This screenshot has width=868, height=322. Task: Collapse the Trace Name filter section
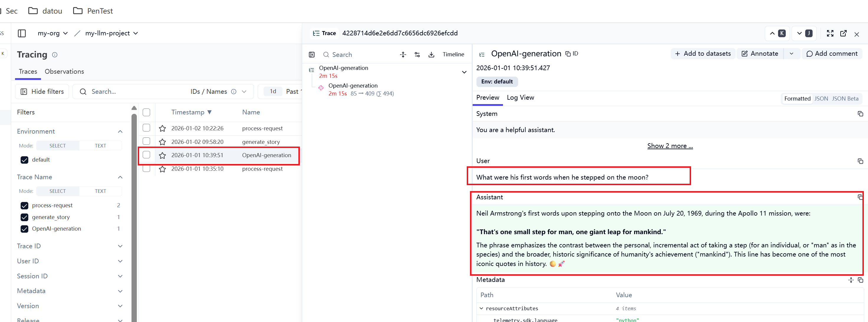click(120, 177)
